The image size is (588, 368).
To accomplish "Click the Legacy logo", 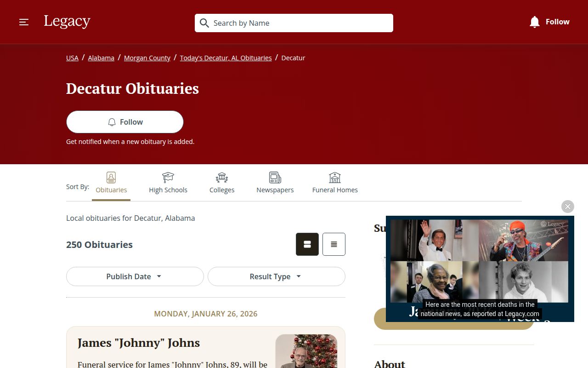I will pyautogui.click(x=67, y=22).
